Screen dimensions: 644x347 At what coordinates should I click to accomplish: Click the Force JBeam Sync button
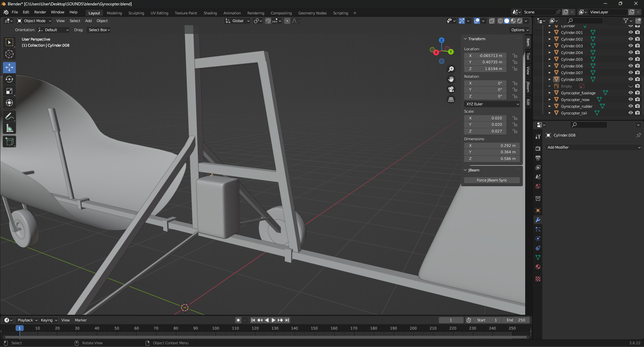click(492, 180)
